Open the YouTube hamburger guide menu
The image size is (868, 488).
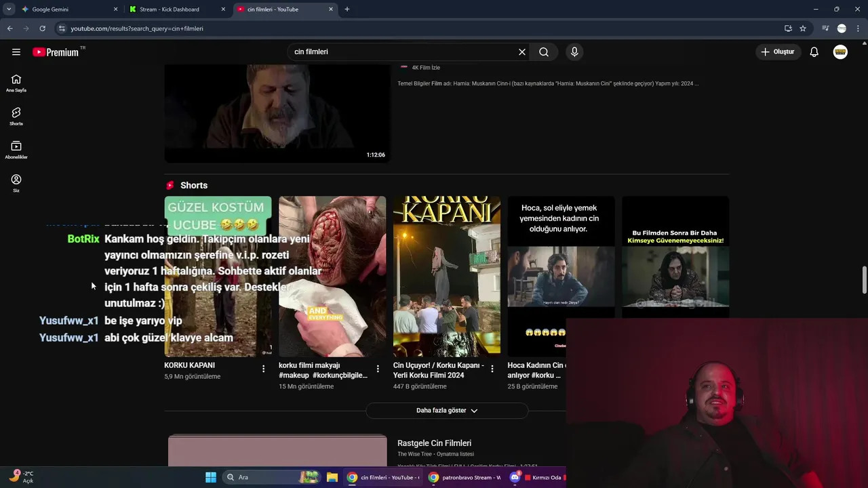(16, 52)
